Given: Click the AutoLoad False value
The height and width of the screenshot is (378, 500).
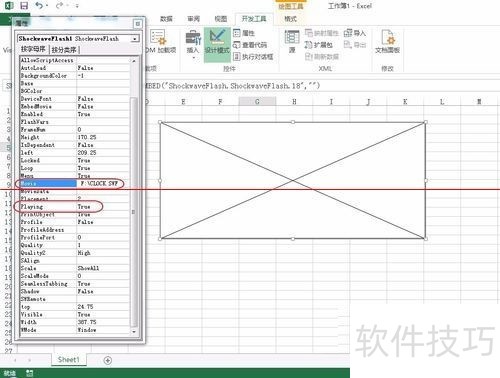Looking at the screenshot, I should (103, 68).
